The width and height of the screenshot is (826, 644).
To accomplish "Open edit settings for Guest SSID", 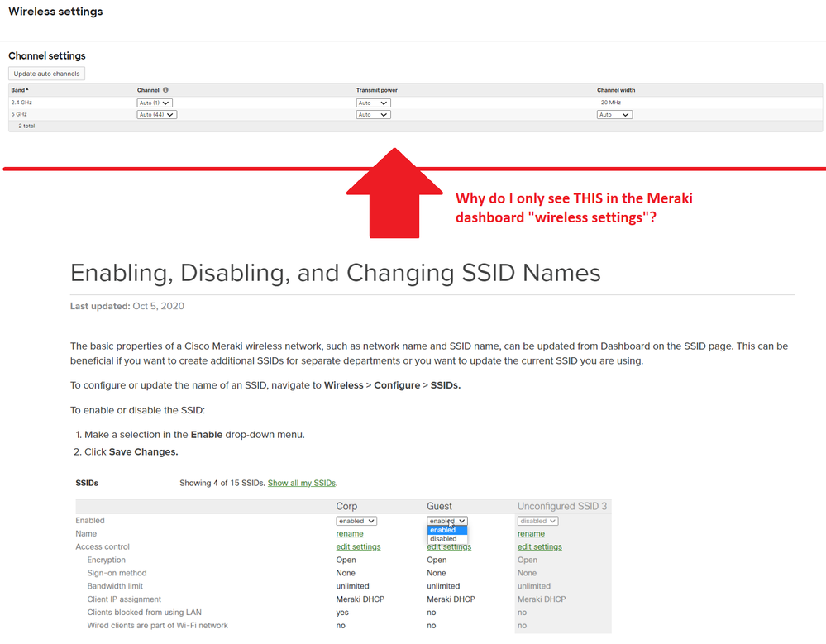I will [449, 547].
